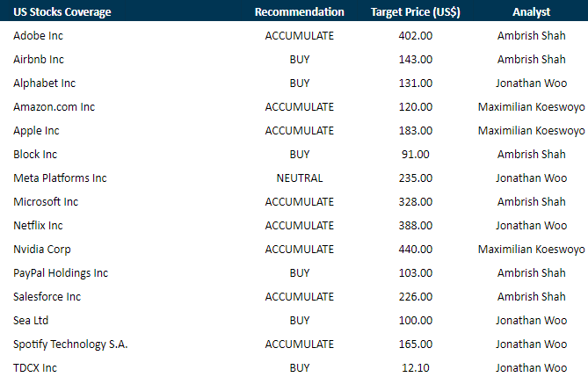Select the Analyst column header
588x377 pixels.
531,12
